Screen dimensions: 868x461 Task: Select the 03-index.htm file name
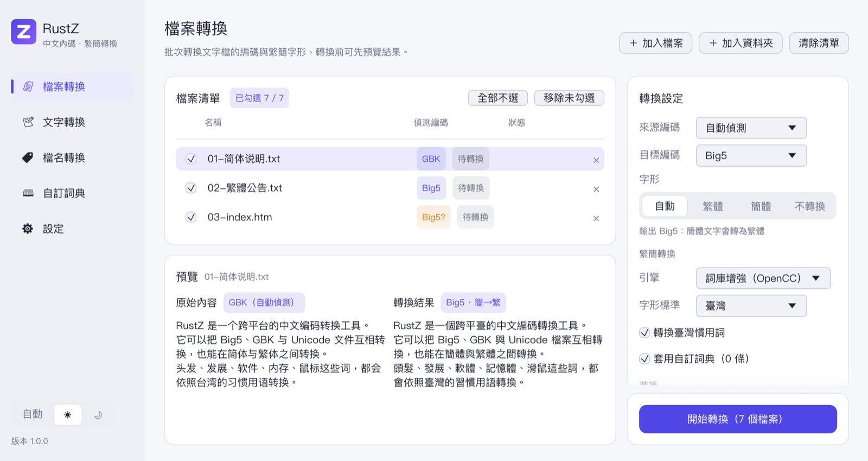pos(240,217)
